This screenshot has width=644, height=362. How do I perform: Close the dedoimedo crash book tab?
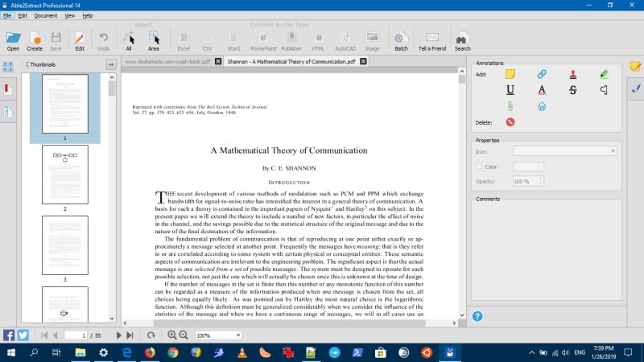click(218, 61)
